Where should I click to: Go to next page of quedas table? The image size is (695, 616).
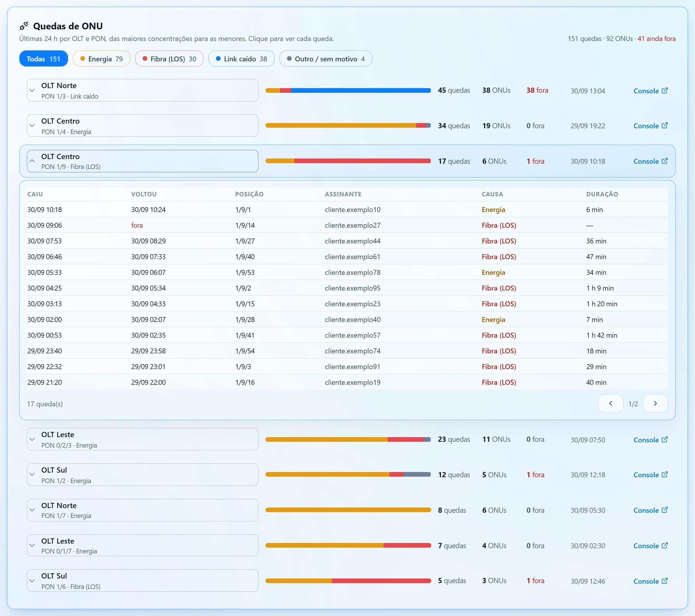(655, 403)
